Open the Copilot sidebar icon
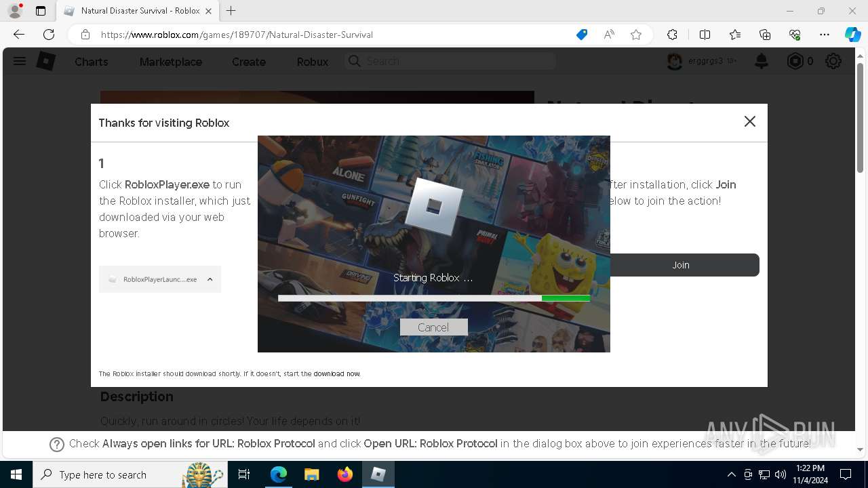Image resolution: width=868 pixels, height=488 pixels. coord(852,35)
